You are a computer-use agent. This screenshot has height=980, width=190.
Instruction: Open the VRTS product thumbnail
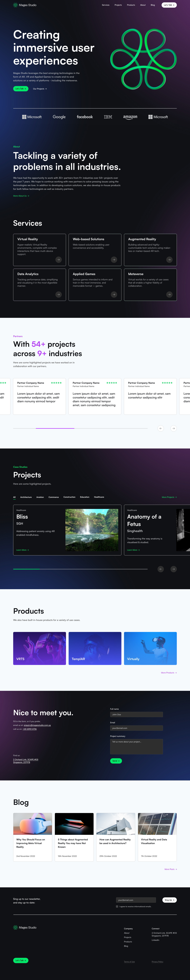[x=40, y=648]
